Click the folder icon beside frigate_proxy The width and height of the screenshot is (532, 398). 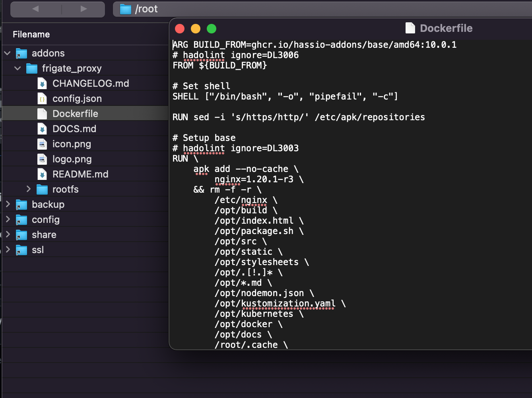tap(31, 68)
